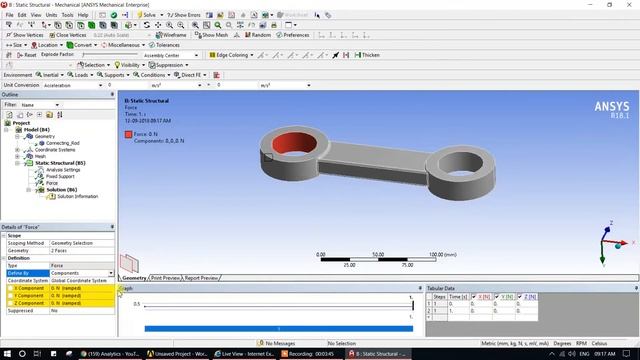Image resolution: width=640 pixels, height=360 pixels.
Task: Click the red Force legend swatch
Action: (x=129, y=134)
